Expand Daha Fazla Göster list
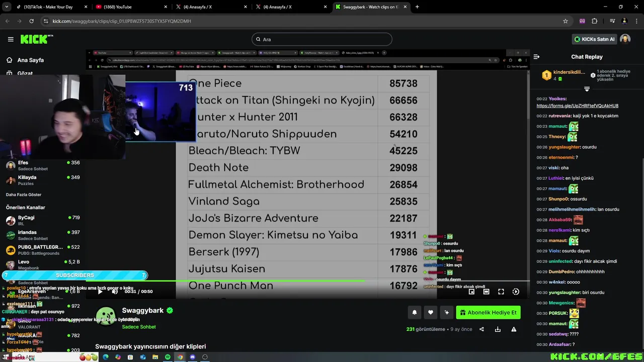The height and width of the screenshot is (362, 644). point(24,195)
